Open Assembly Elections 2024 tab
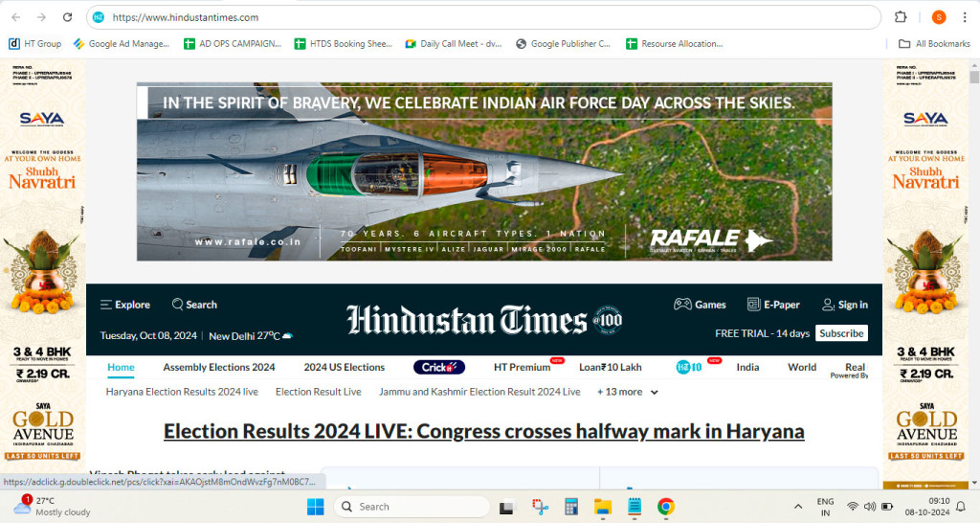The height and width of the screenshot is (523, 980). (219, 367)
